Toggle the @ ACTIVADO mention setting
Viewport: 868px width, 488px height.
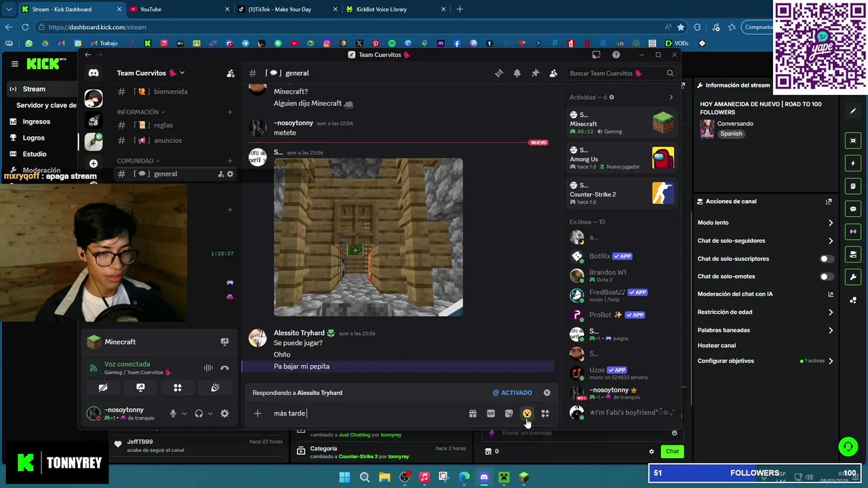pyautogui.click(x=512, y=392)
